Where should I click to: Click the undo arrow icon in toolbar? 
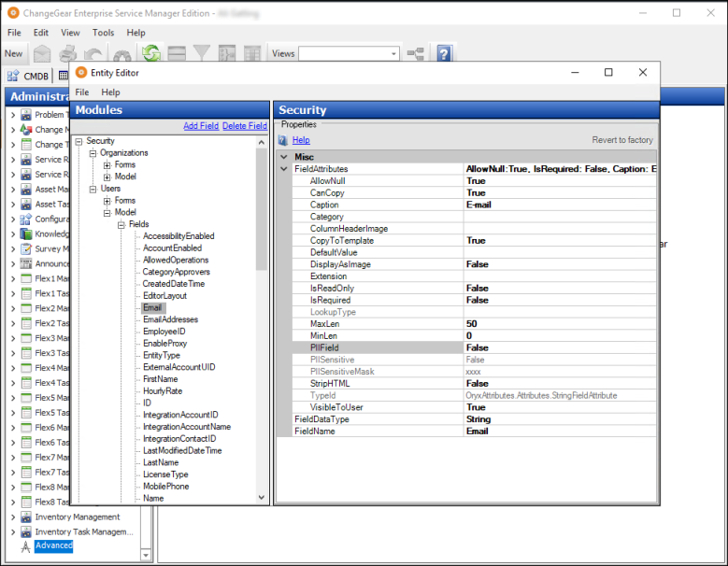[94, 55]
